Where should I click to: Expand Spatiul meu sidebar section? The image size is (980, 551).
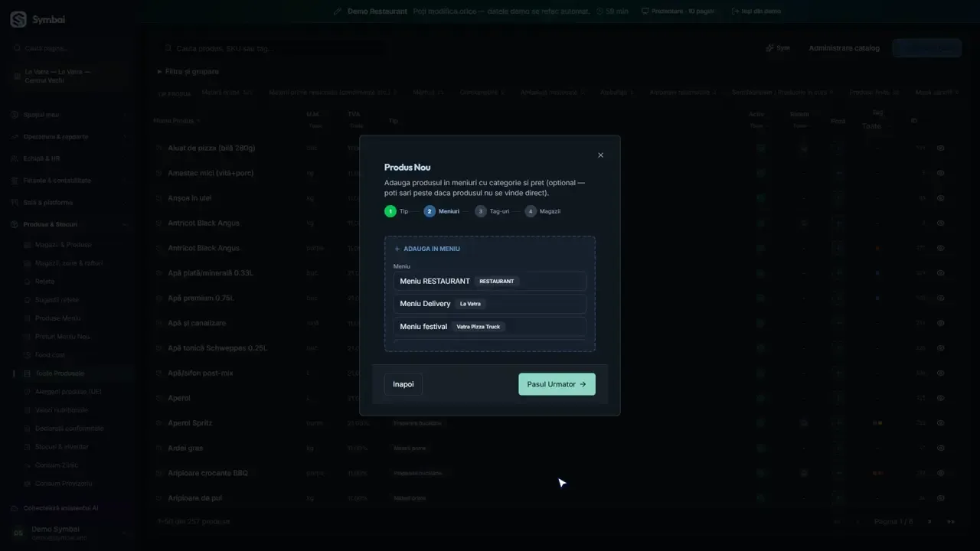click(x=69, y=115)
